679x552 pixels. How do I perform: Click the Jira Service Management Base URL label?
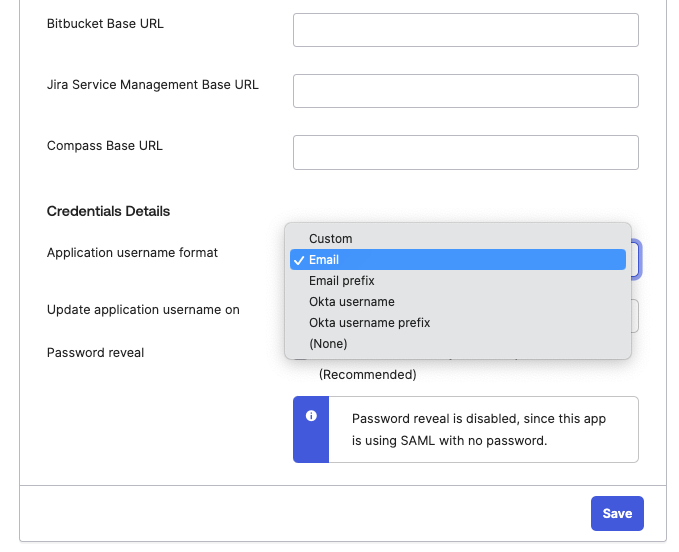point(152,85)
